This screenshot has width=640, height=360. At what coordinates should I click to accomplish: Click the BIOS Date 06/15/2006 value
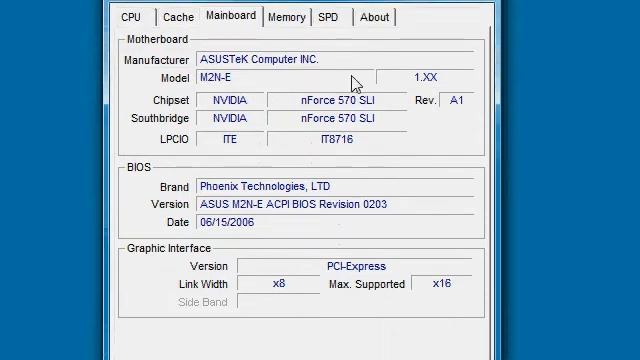click(x=335, y=222)
